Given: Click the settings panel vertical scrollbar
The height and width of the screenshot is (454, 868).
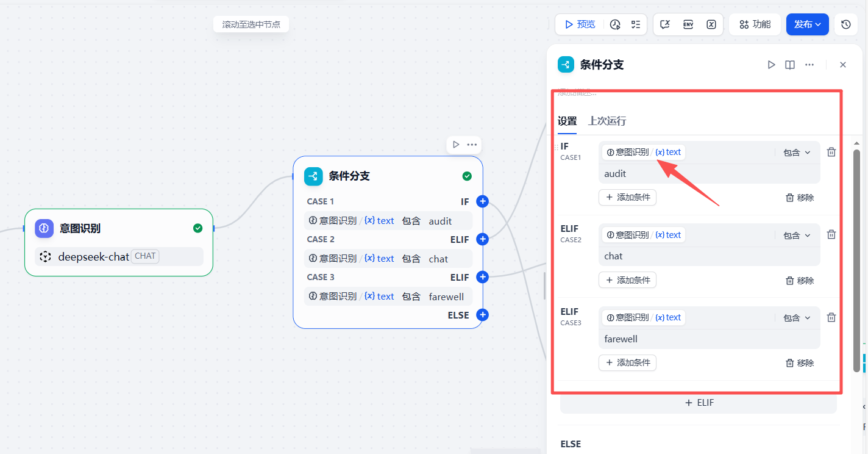Looking at the screenshot, I should click(x=856, y=261).
